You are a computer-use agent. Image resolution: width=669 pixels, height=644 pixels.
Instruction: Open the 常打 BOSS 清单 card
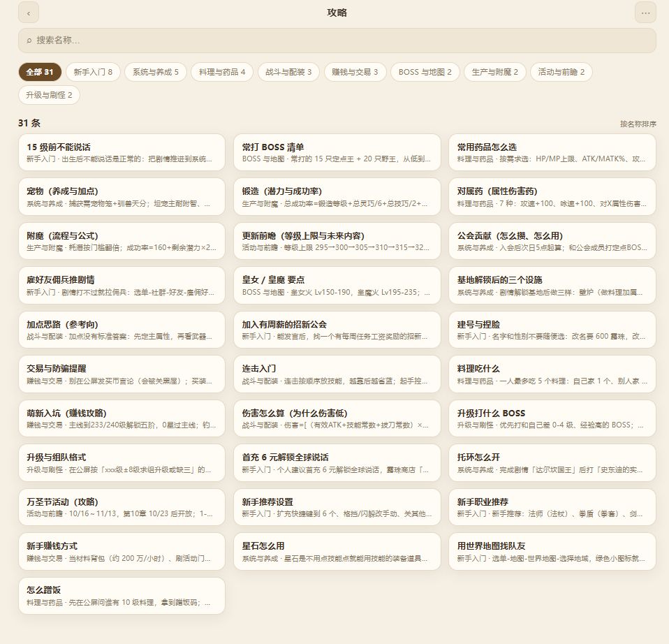click(337, 152)
